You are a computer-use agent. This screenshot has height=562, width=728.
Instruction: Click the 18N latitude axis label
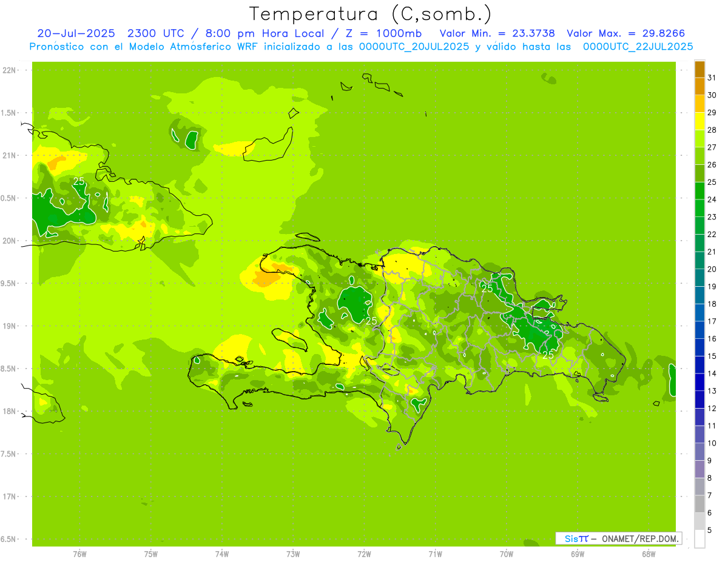(9, 412)
